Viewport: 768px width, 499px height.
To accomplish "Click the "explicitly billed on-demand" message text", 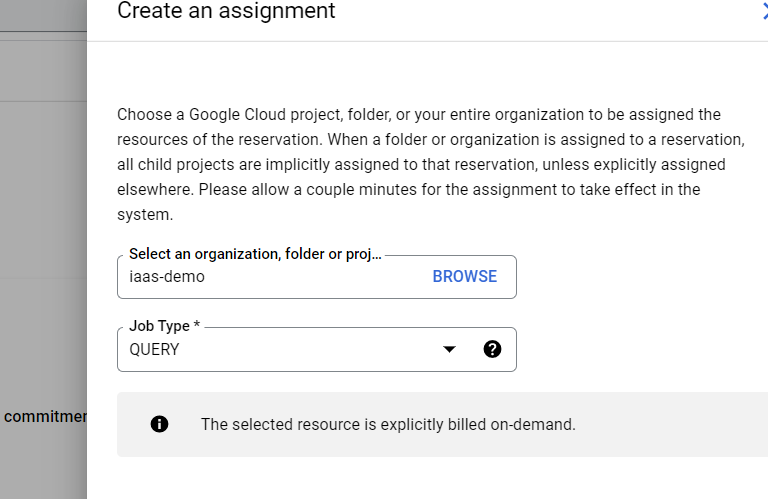I will [388, 424].
